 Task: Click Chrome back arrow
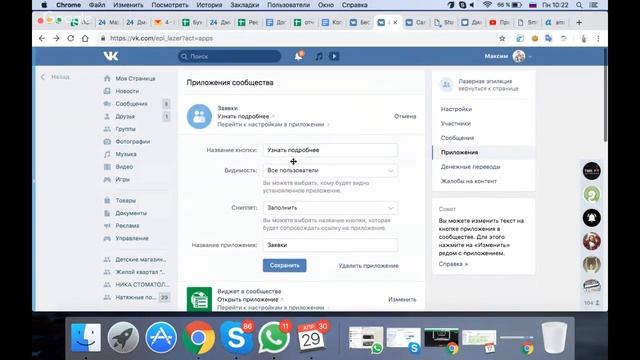click(x=42, y=38)
